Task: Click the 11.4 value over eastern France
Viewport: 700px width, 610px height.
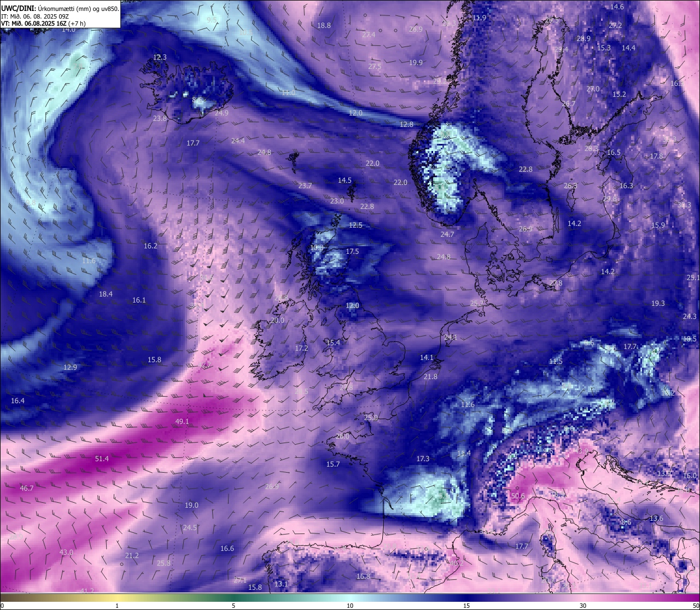Action: click(x=464, y=453)
